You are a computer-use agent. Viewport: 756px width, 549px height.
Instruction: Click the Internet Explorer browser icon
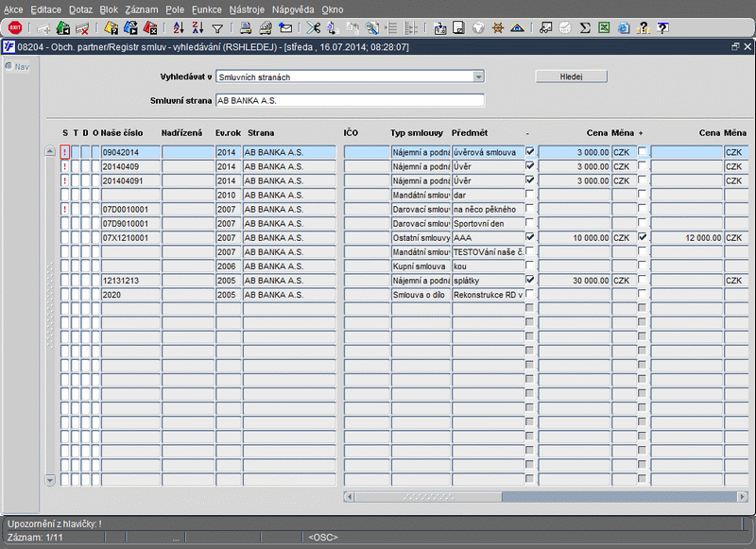tap(624, 28)
